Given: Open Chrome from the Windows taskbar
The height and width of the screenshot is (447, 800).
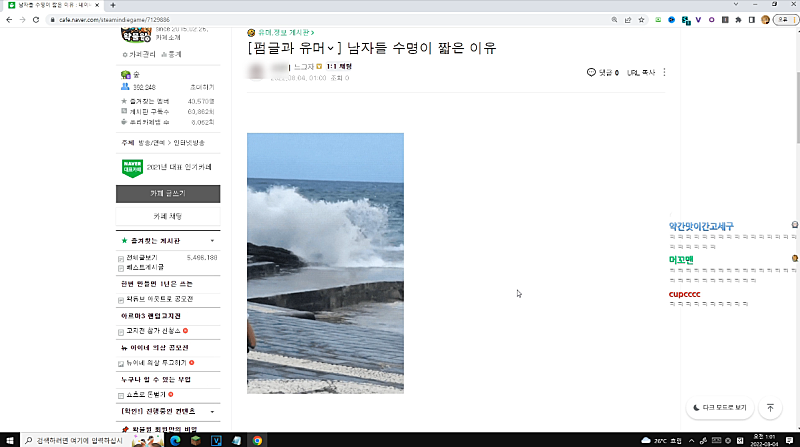Looking at the screenshot, I should 257,439.
